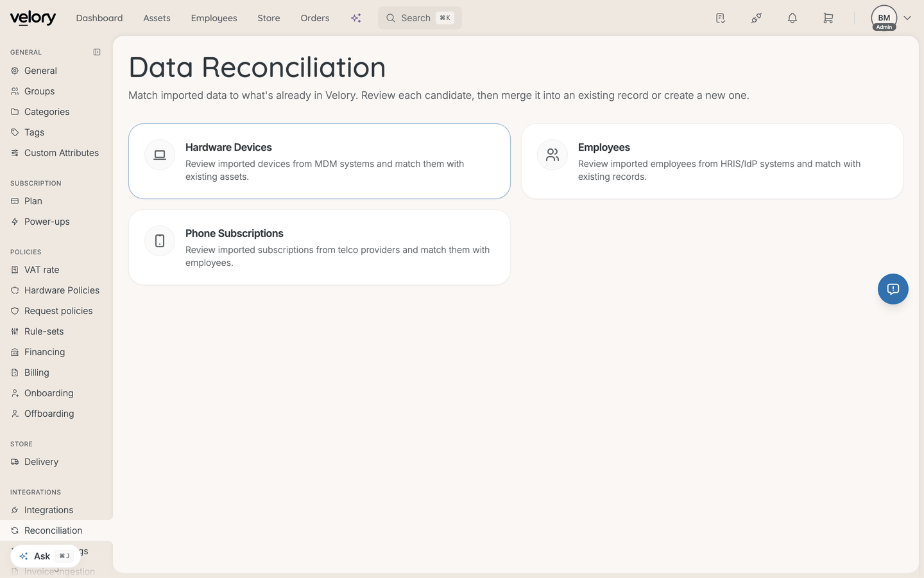This screenshot has height=578, width=924.
Task: Open Store in top navigation
Action: pyautogui.click(x=269, y=18)
